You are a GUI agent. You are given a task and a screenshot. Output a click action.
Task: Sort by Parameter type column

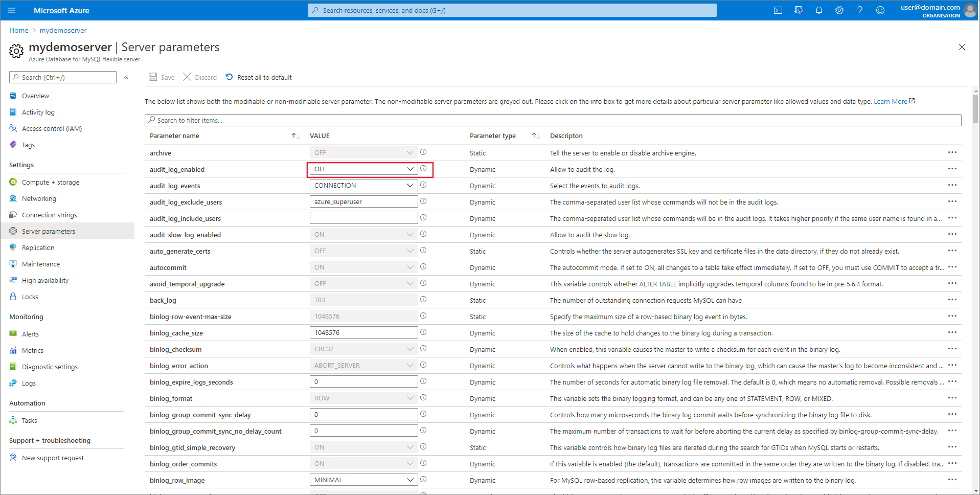tap(535, 136)
